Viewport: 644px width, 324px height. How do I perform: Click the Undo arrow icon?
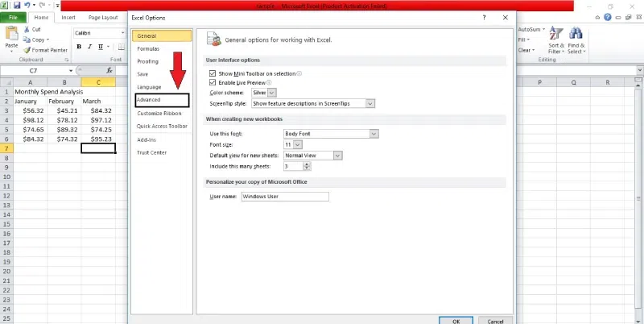(27, 6)
